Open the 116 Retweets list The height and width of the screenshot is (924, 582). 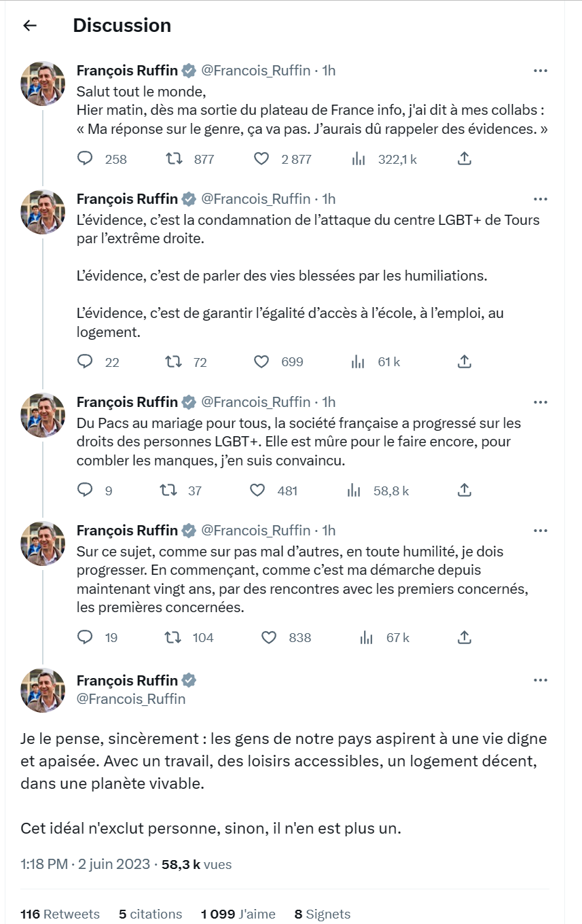tap(60, 914)
